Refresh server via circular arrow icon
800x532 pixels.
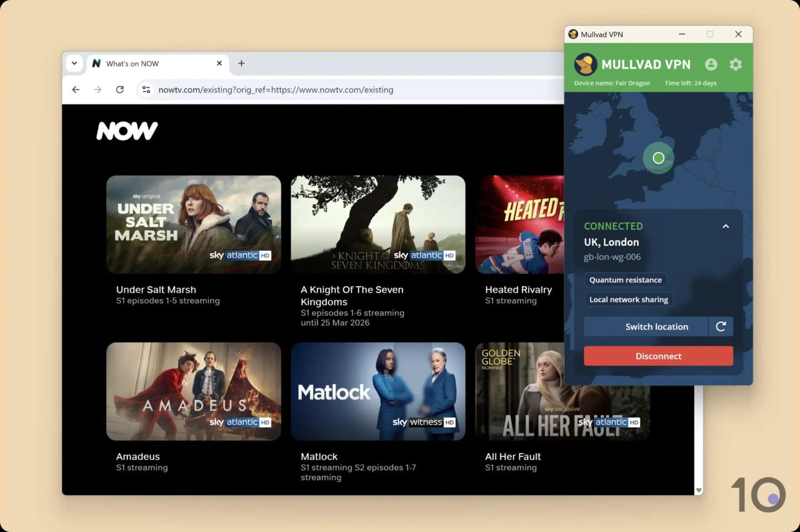click(721, 326)
